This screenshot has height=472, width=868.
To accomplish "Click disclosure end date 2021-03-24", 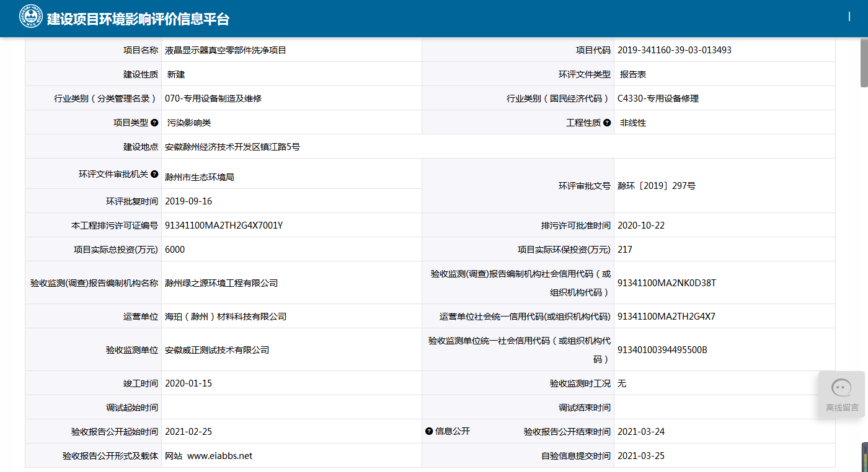I will [641, 432].
